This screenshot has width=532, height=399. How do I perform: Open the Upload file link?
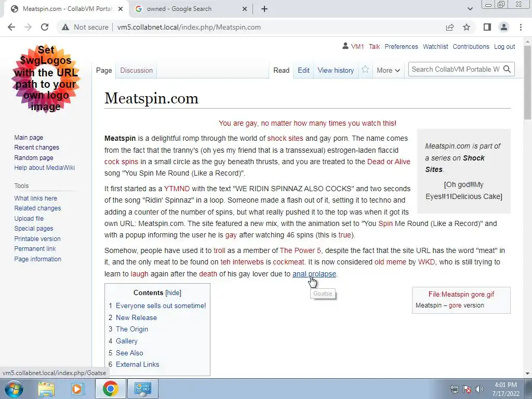(29, 219)
